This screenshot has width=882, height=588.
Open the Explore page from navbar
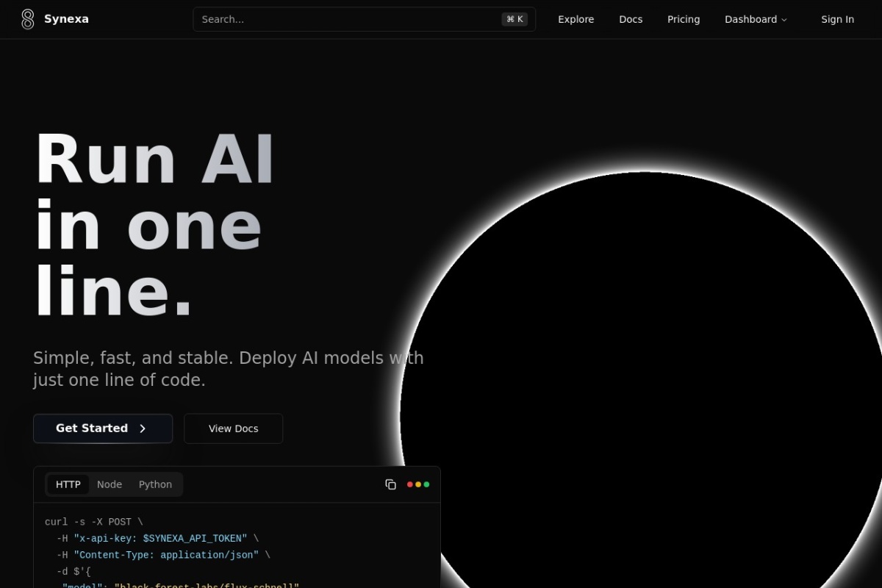coord(576,19)
